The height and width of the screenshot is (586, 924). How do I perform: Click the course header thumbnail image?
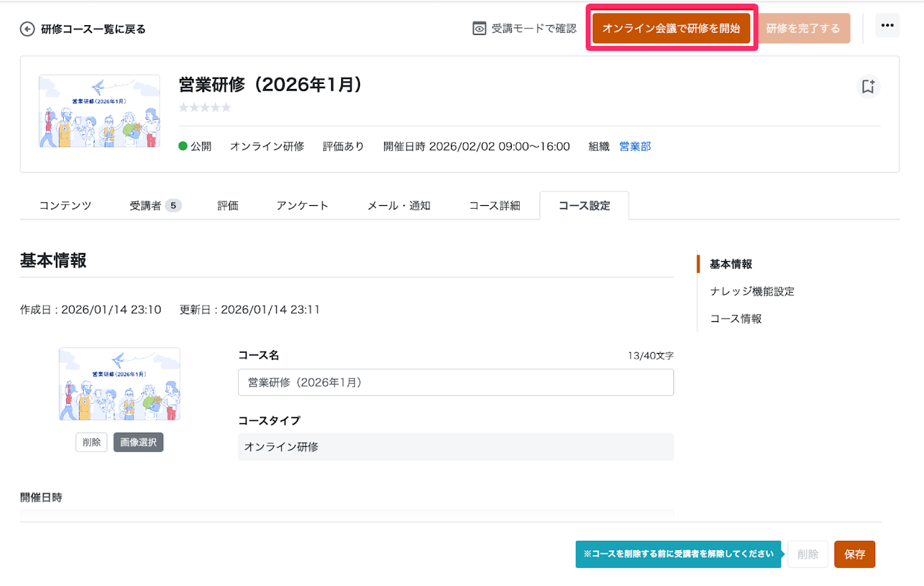point(99,111)
